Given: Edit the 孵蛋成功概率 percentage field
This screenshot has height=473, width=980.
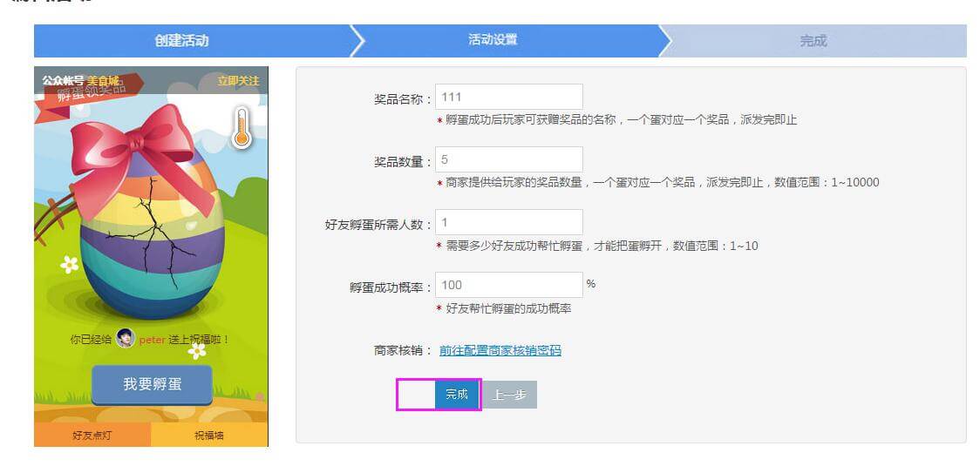Looking at the screenshot, I should pos(509,285).
